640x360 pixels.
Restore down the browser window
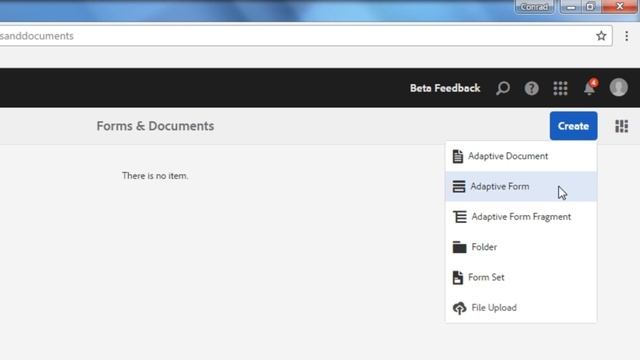(590, 7)
